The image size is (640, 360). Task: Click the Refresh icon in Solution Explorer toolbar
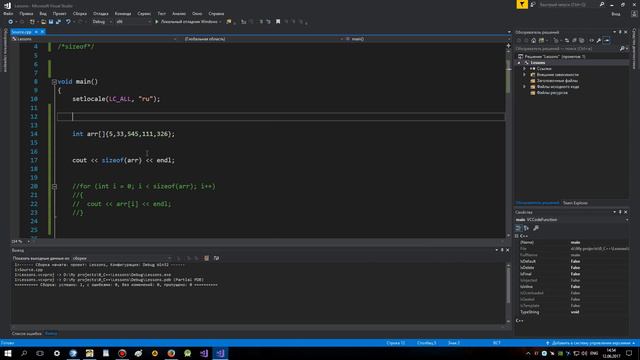tap(567, 40)
